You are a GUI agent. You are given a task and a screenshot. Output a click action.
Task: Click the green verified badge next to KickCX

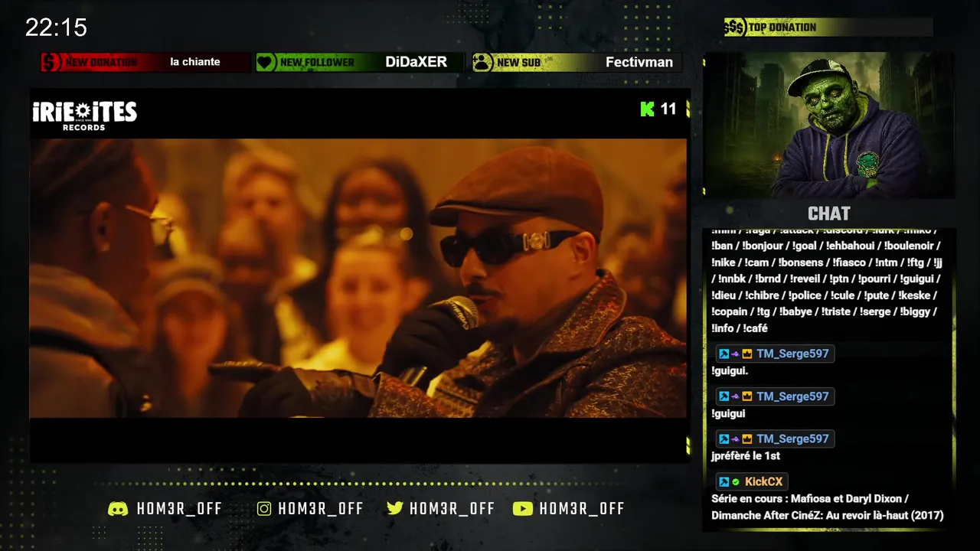click(736, 482)
